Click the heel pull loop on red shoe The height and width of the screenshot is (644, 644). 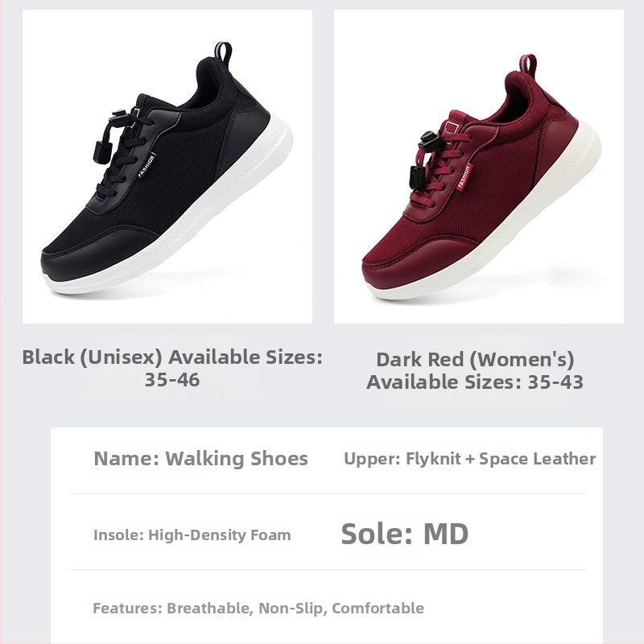[528, 64]
